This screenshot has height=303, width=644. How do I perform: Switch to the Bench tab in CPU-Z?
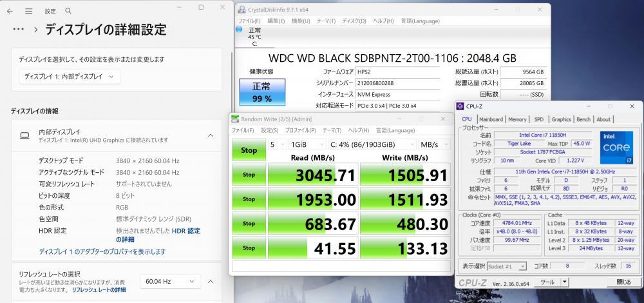point(583,119)
